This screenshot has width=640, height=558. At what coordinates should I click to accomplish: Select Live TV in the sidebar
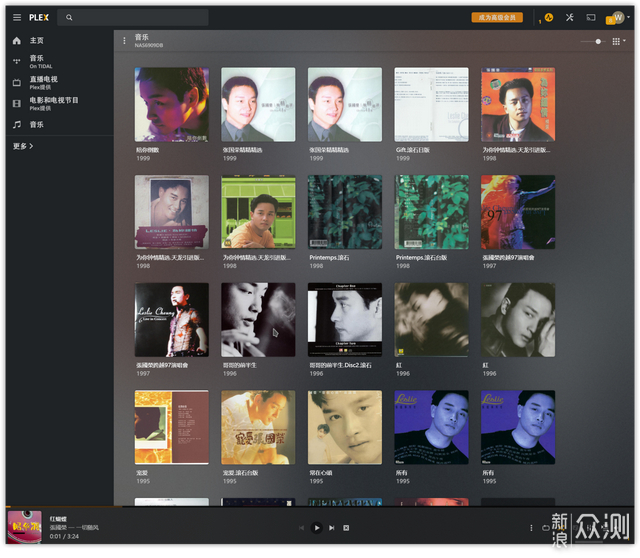click(x=42, y=82)
